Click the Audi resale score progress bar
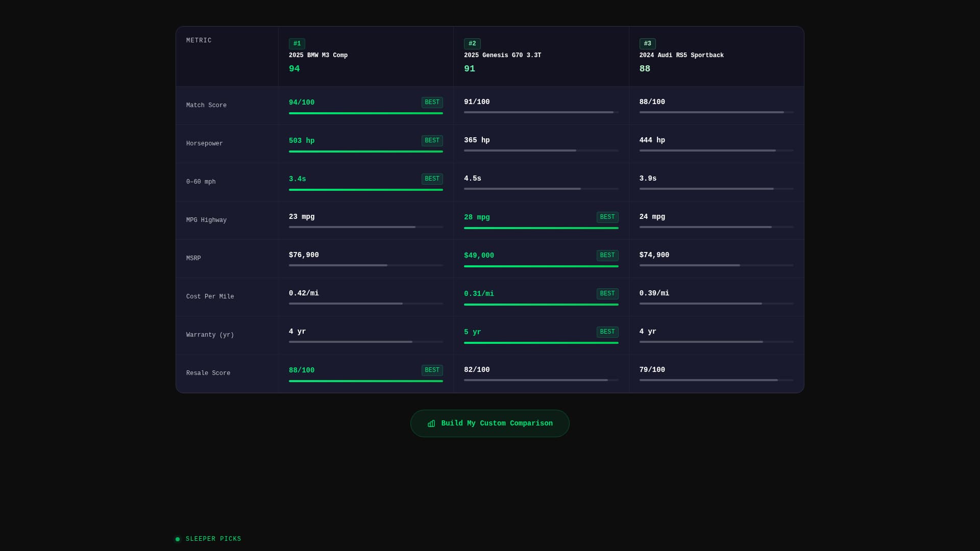 716,380
